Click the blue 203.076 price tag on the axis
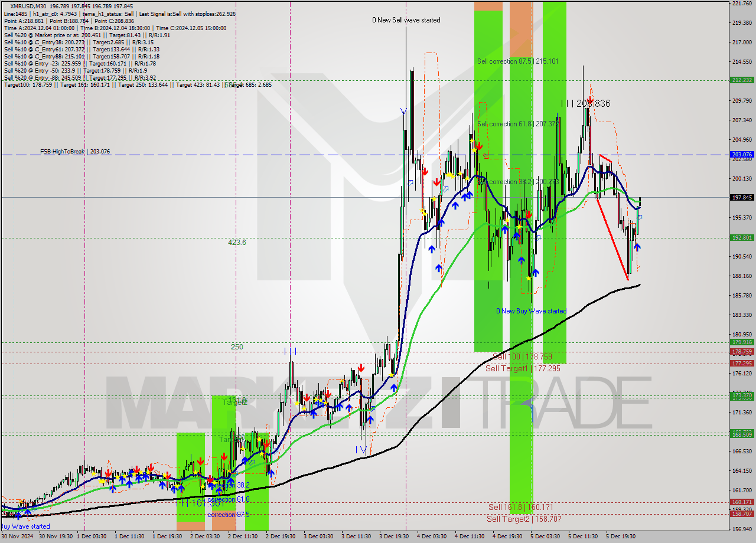 click(x=742, y=155)
